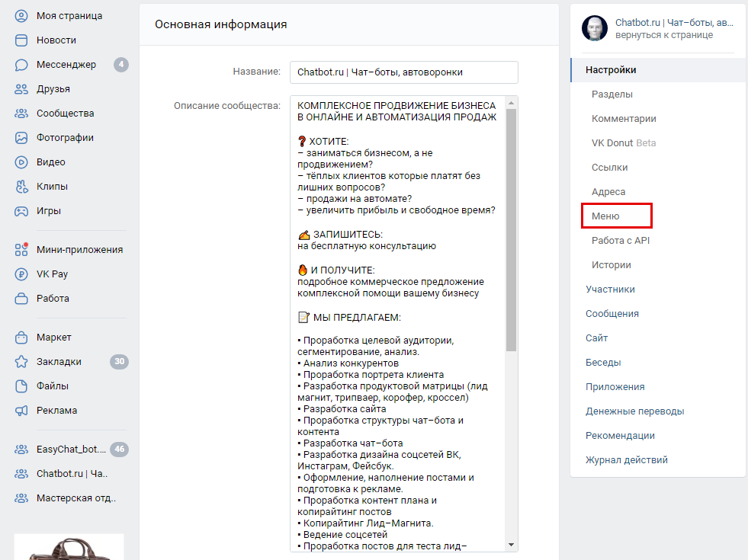This screenshot has width=748, height=560.
Task: Click the Friends icon in the sidebar
Action: 21,88
